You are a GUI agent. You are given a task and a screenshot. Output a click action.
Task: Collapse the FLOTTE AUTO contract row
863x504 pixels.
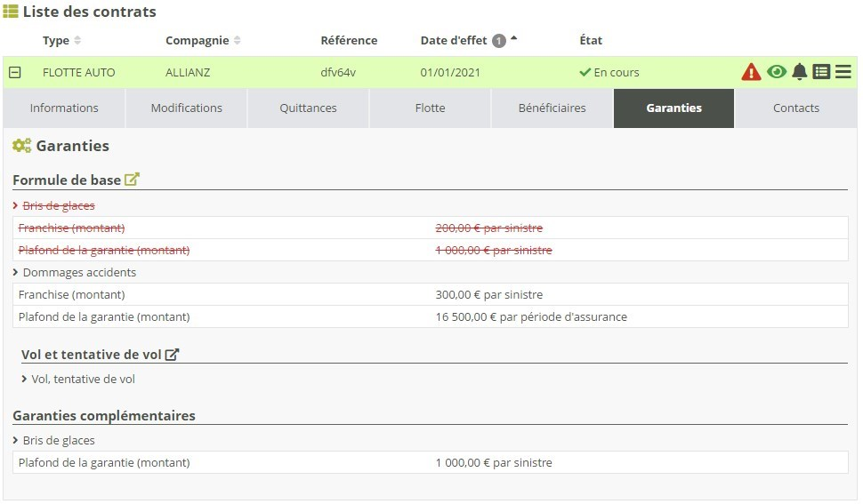[x=14, y=72]
